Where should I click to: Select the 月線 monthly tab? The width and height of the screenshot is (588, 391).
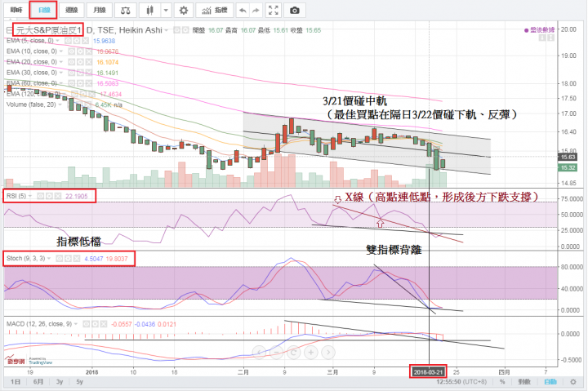(100, 10)
